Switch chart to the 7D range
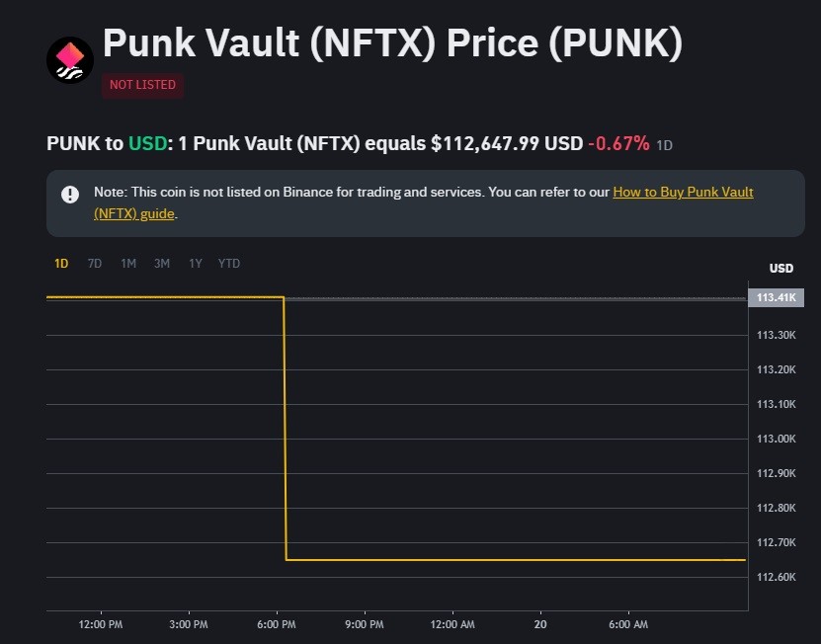 coord(95,264)
